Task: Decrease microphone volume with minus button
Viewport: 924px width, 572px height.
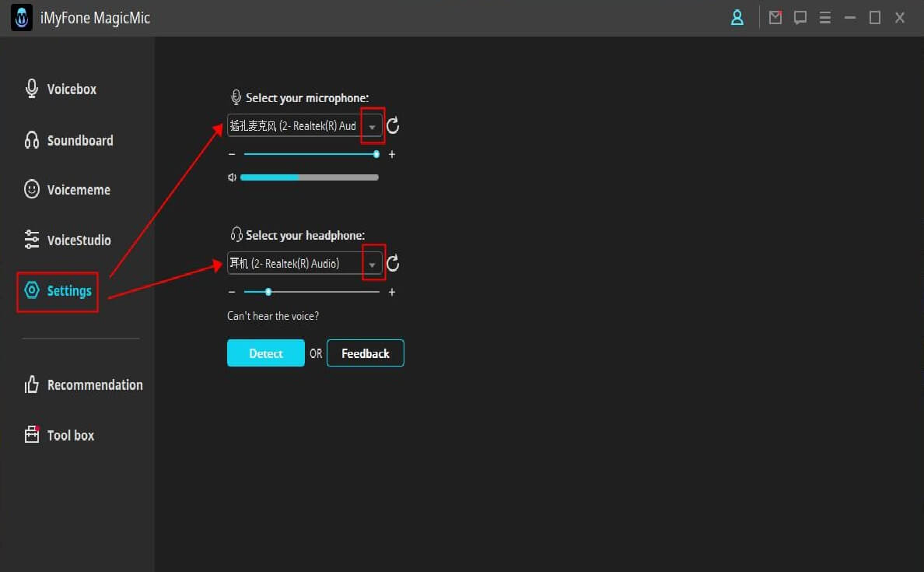Action: pyautogui.click(x=232, y=155)
